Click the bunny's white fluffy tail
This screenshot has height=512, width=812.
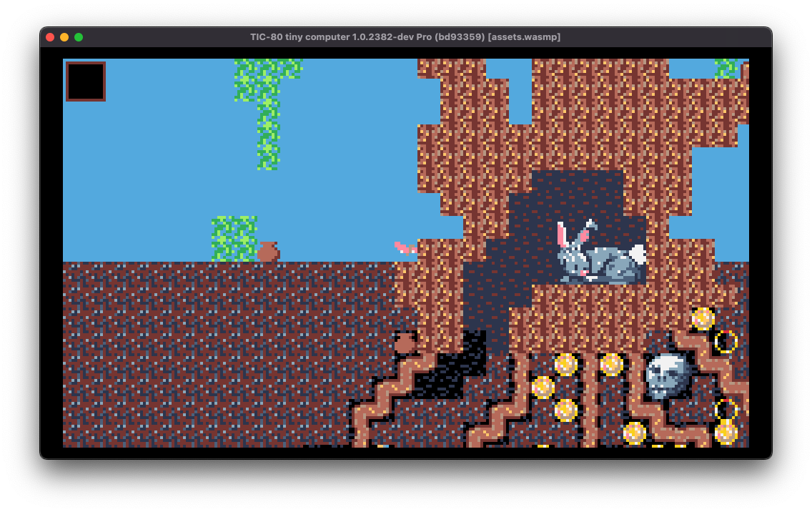(637, 255)
